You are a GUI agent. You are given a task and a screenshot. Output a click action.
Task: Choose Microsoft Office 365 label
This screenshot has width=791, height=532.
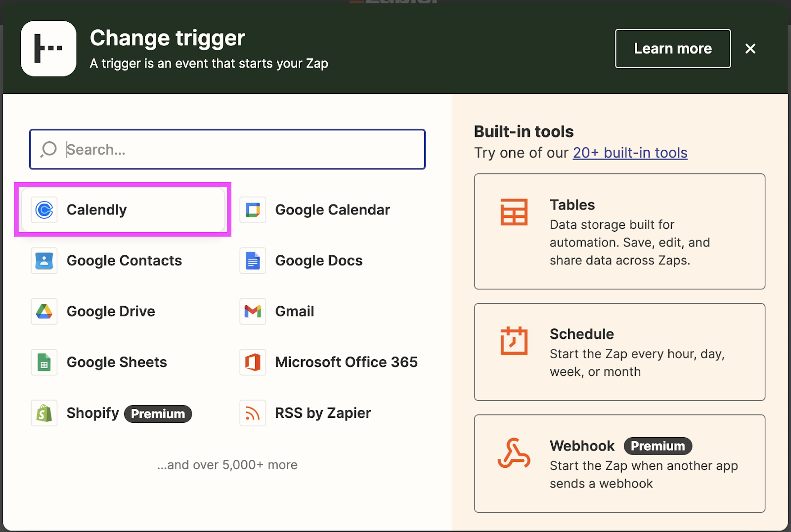coord(346,362)
